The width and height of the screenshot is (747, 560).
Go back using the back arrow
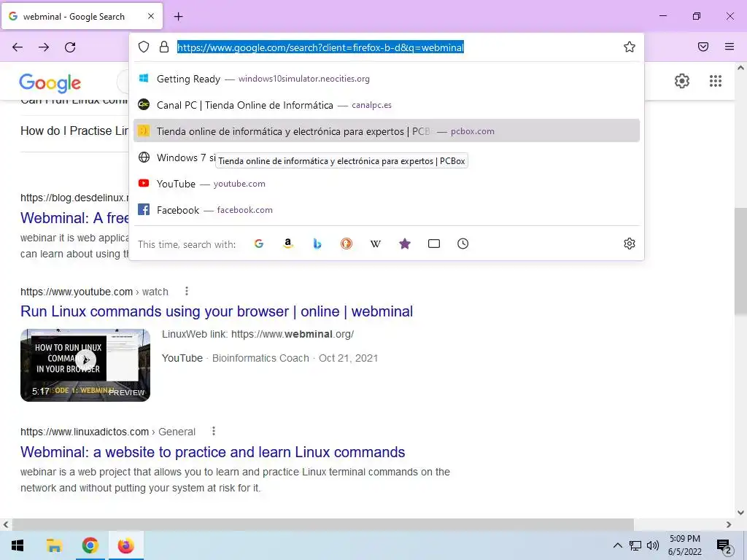(18, 47)
